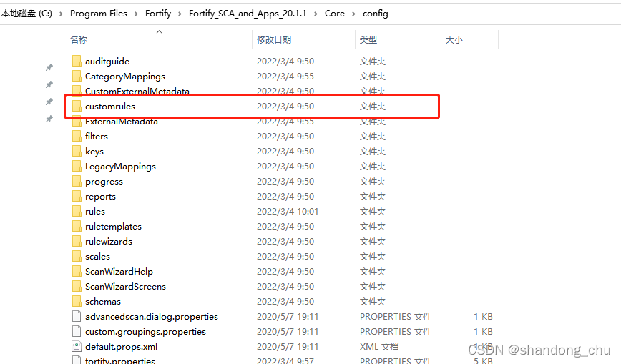This screenshot has width=621, height=364.
Task: Select the keys folder name
Action: (94, 152)
